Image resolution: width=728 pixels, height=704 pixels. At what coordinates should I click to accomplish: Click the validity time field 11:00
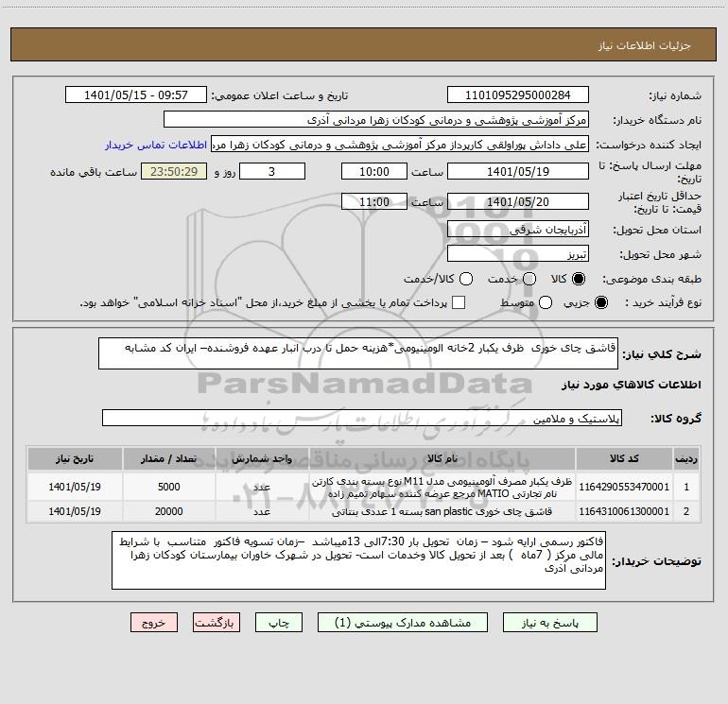(374, 201)
